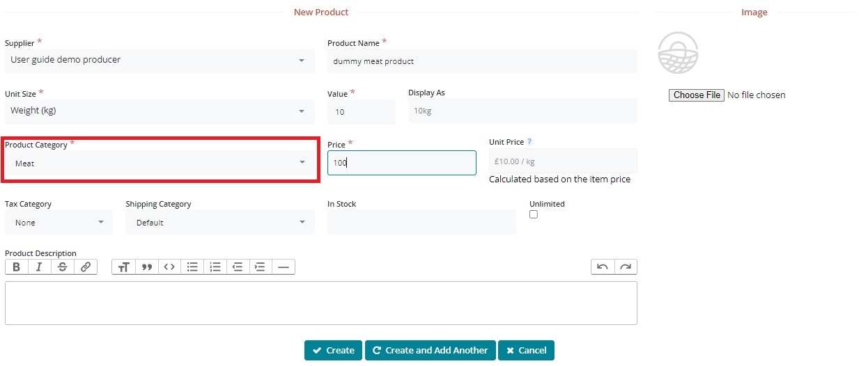The image size is (868, 366).
Task: Redo the description edit
Action: (x=626, y=267)
